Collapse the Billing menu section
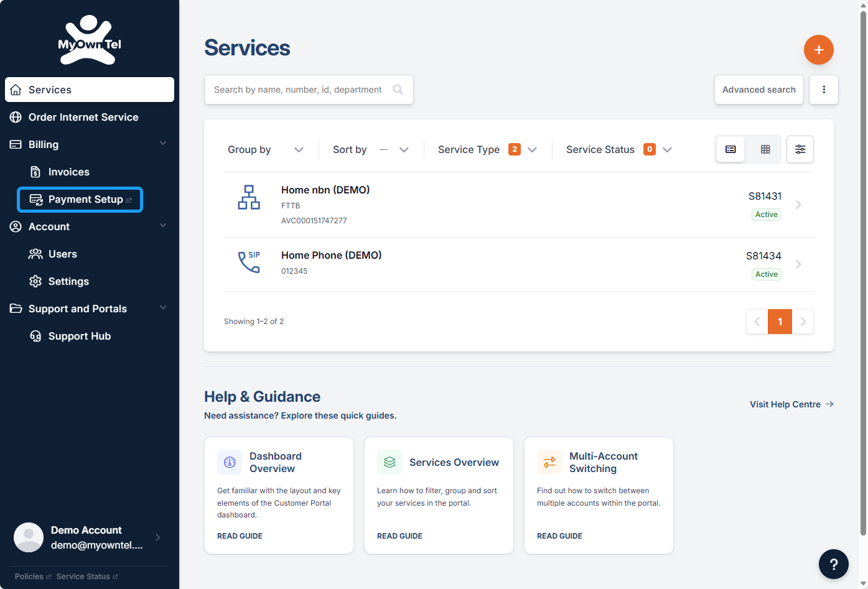868x589 pixels. click(x=163, y=144)
